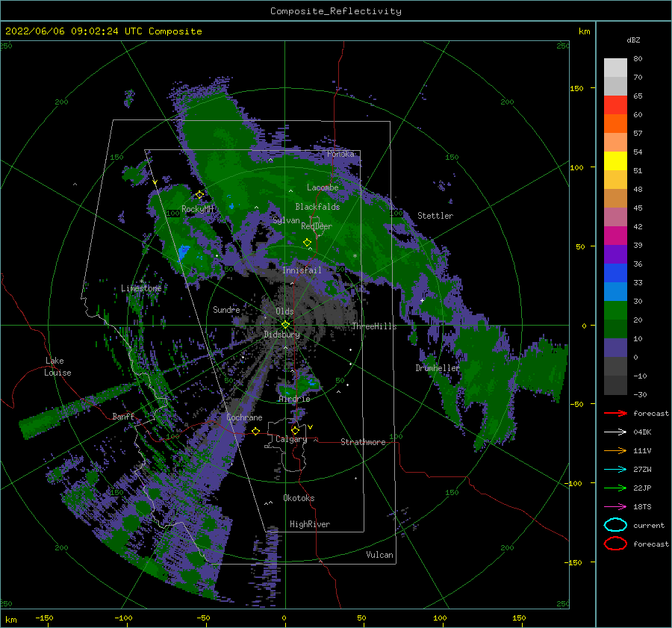Click the Okotoks map label
This screenshot has width=672, height=628.
299,498
